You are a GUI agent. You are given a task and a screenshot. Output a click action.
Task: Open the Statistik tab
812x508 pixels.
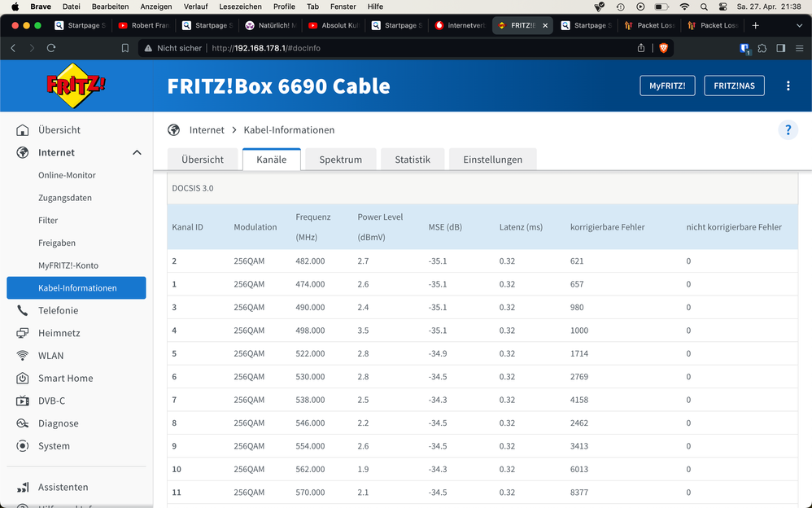(x=413, y=159)
